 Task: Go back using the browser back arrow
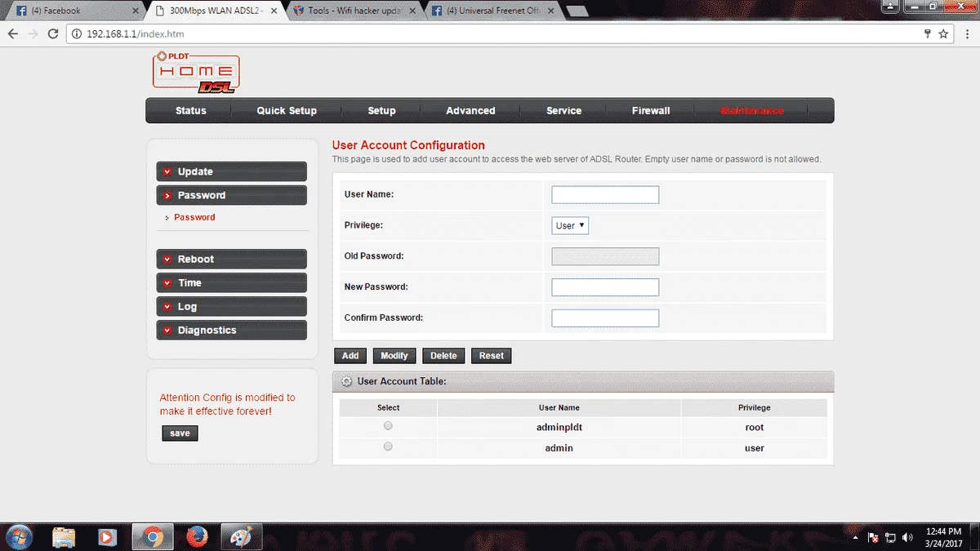coord(13,34)
